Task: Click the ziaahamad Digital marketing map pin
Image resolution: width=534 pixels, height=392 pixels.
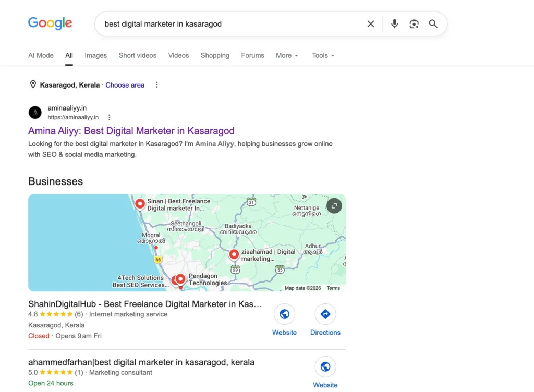Action: click(234, 254)
